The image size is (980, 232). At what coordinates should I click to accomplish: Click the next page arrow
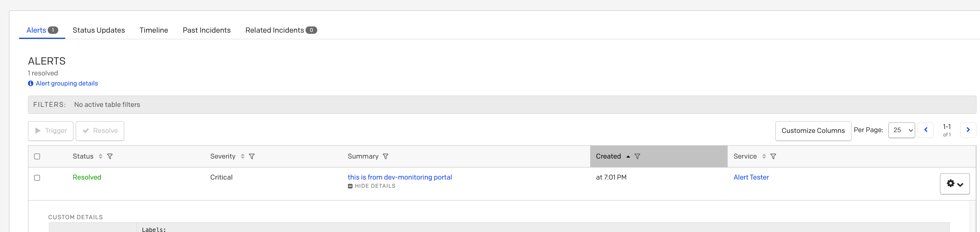[968, 130]
